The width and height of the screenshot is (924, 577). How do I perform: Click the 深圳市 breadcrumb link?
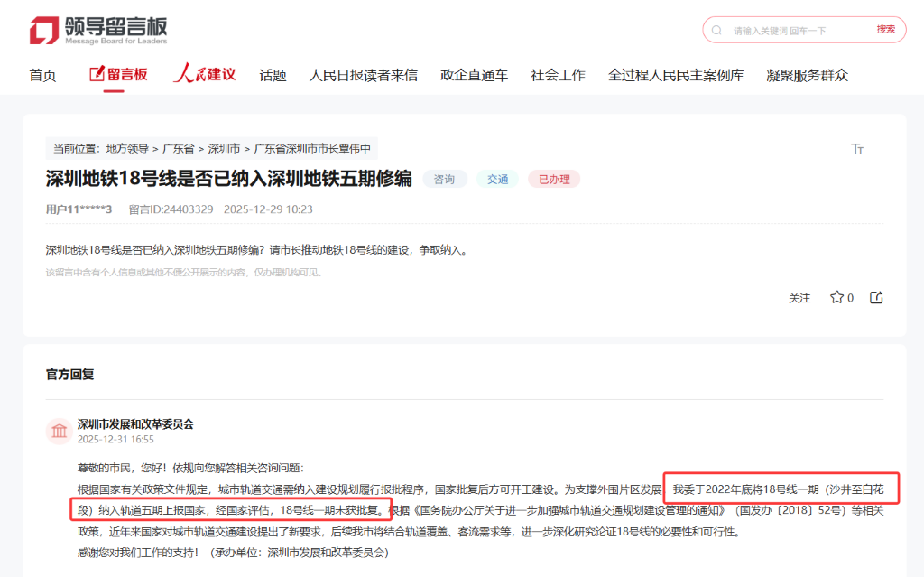coord(224,148)
